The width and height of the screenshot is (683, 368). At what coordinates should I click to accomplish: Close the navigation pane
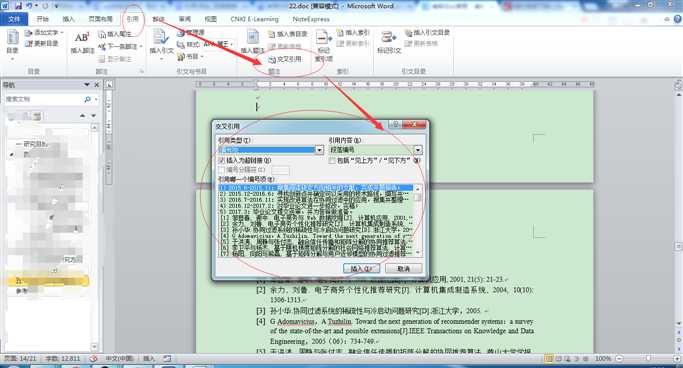coord(97,84)
